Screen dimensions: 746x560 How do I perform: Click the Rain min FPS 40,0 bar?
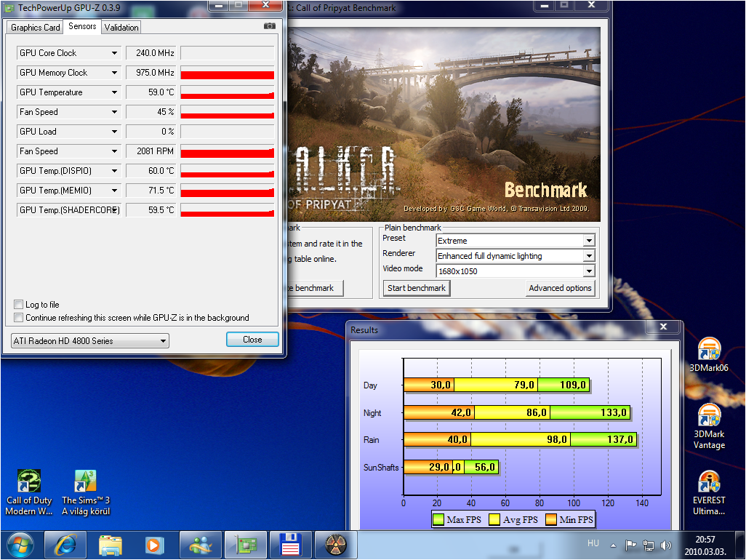point(438,439)
